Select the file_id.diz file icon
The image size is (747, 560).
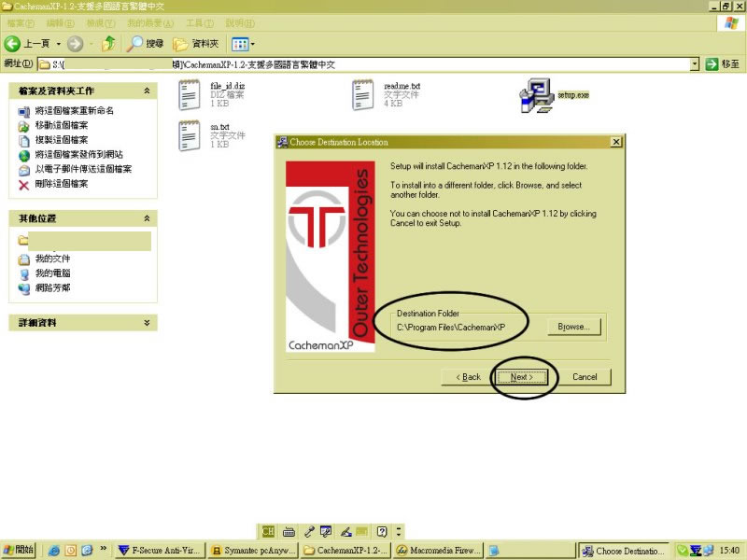(190, 95)
